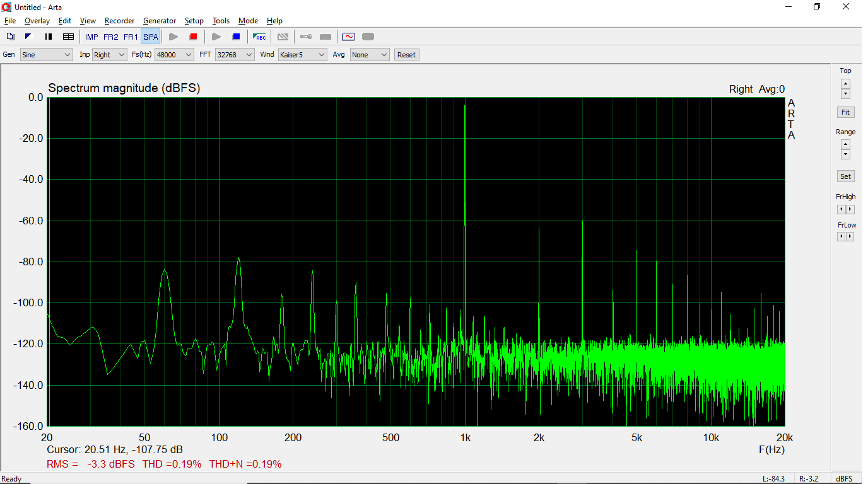Click the ABC overlay text icon
The image size is (868, 484).
click(x=259, y=37)
